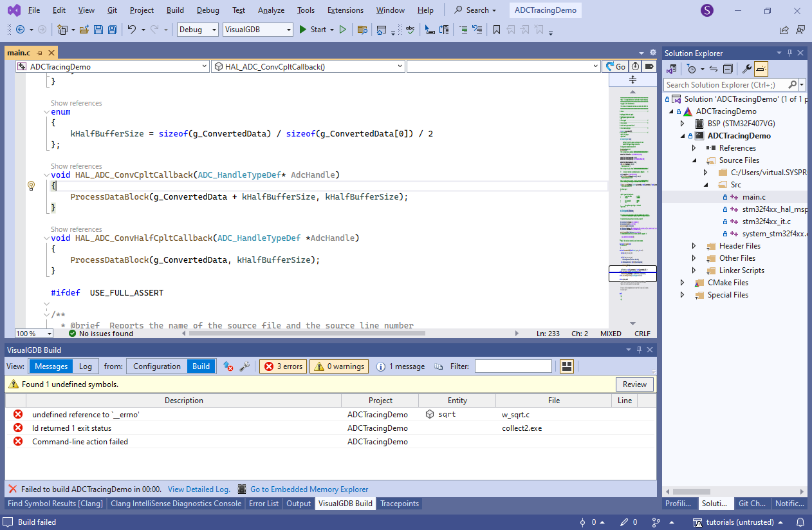This screenshot has height=530, width=812.
Task: Click the Find in Files folder-search icon
Action: [362, 30]
